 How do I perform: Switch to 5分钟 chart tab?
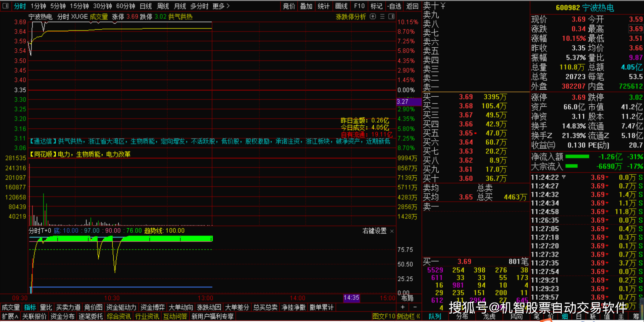click(58, 6)
